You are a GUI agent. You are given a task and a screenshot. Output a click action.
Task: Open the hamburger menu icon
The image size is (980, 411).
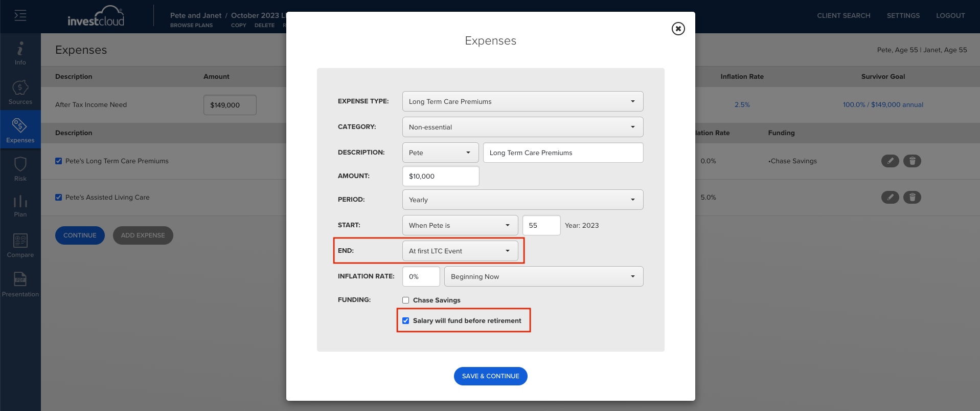click(20, 15)
